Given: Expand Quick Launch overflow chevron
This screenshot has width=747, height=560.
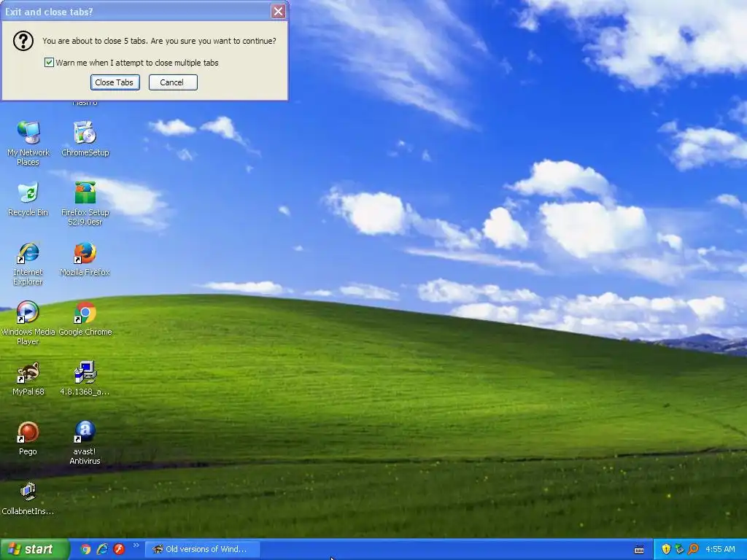Looking at the screenshot, I should click(136, 545).
